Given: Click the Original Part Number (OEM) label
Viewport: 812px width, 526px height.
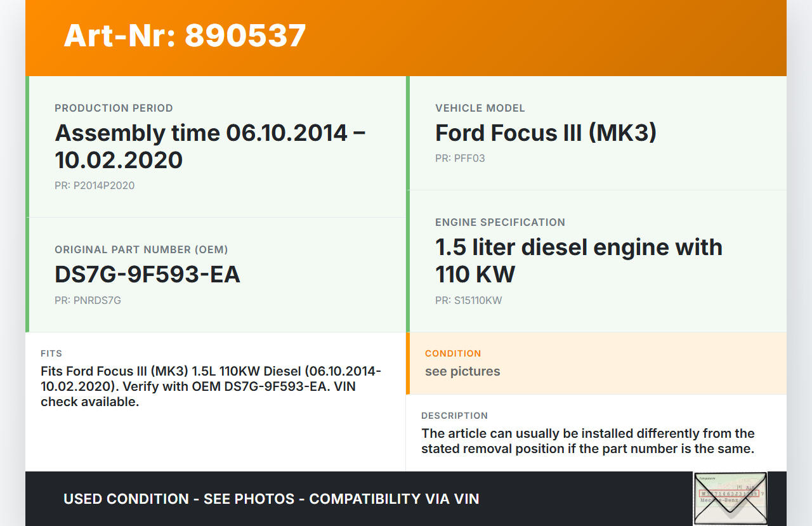Looking at the screenshot, I should pyautogui.click(x=141, y=250).
